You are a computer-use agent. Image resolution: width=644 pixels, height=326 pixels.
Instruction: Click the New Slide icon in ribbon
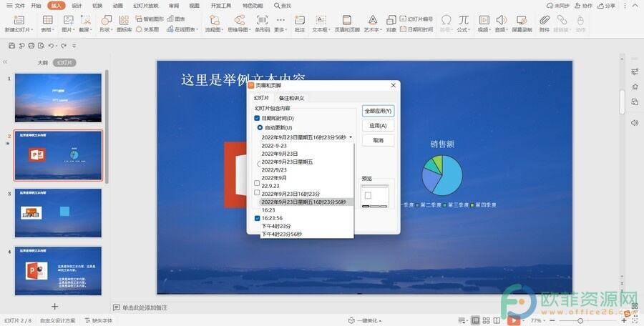[19, 20]
